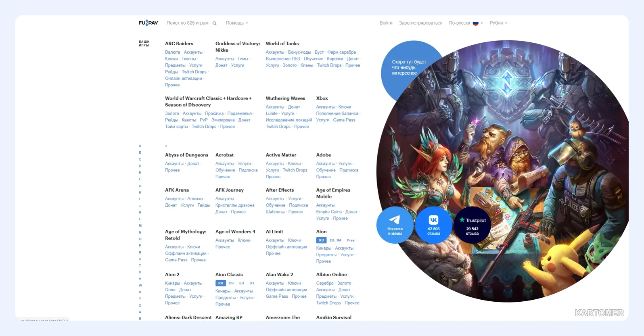Open the VK reviews circle

[x=433, y=225]
